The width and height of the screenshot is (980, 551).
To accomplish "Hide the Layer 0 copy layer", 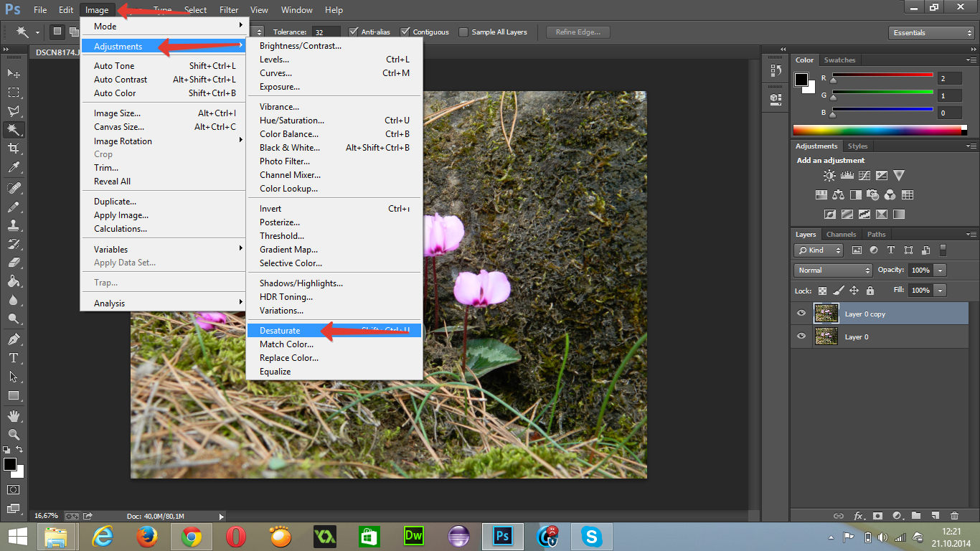I will click(x=801, y=314).
